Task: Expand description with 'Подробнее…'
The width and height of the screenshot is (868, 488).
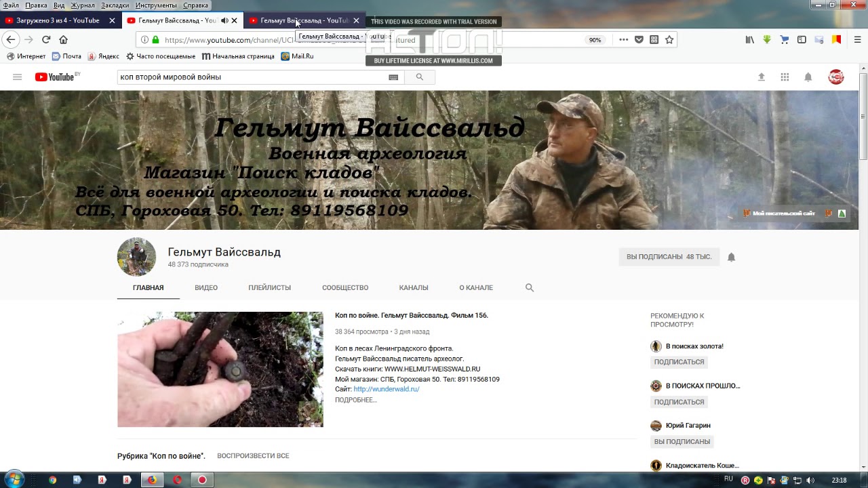Action: 355,400
